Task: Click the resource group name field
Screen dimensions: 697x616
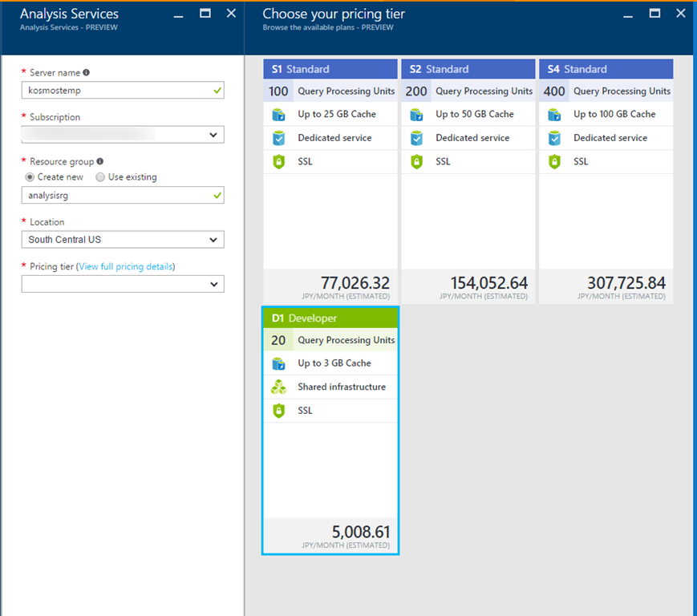Action: pos(116,195)
